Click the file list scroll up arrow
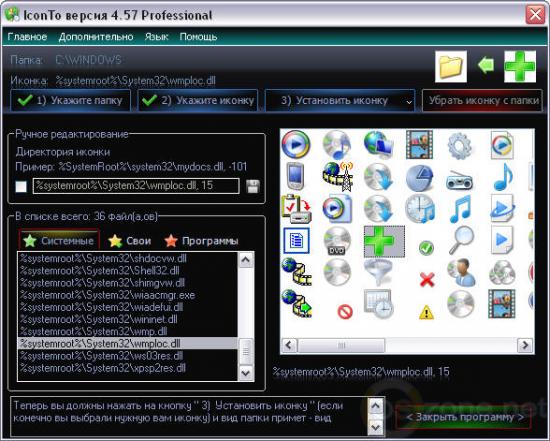 246,260
